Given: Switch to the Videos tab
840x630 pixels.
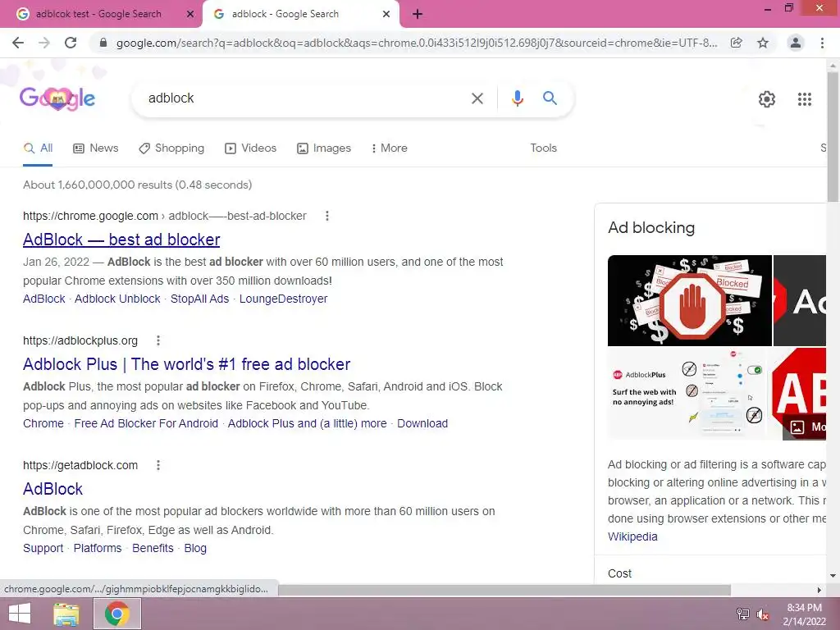Looking at the screenshot, I should (x=251, y=148).
